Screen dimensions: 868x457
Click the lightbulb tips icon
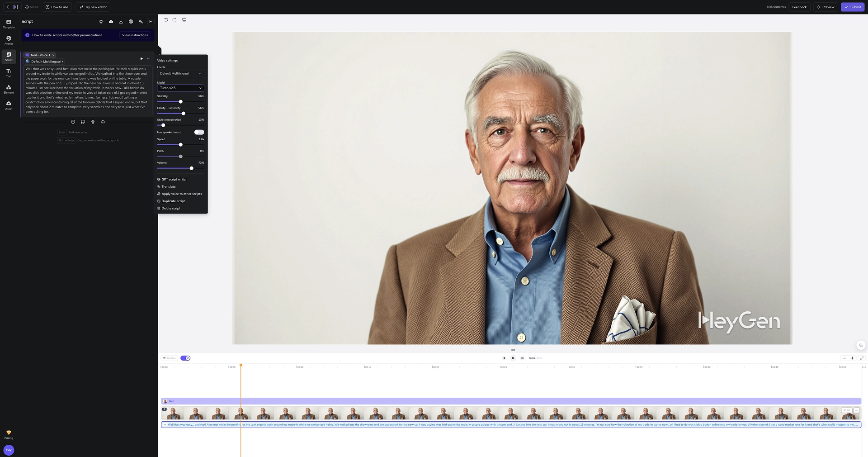pyautogui.click(x=101, y=21)
